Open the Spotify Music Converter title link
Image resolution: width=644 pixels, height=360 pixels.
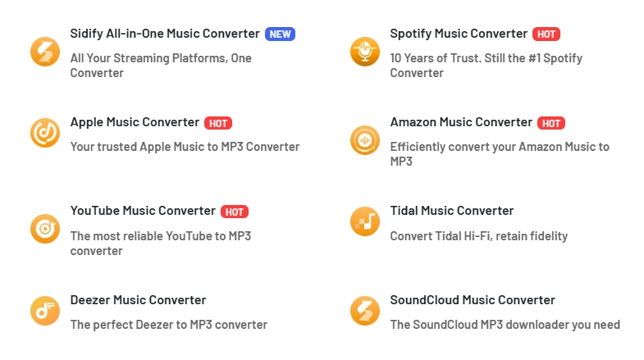point(459,34)
